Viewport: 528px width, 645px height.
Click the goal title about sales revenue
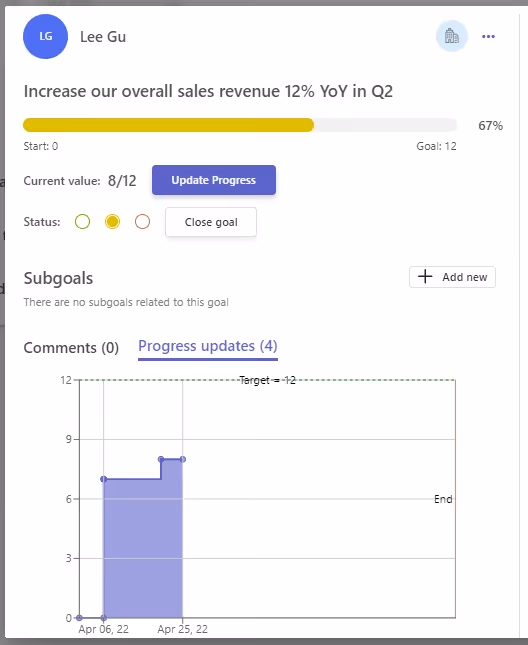pos(208,91)
